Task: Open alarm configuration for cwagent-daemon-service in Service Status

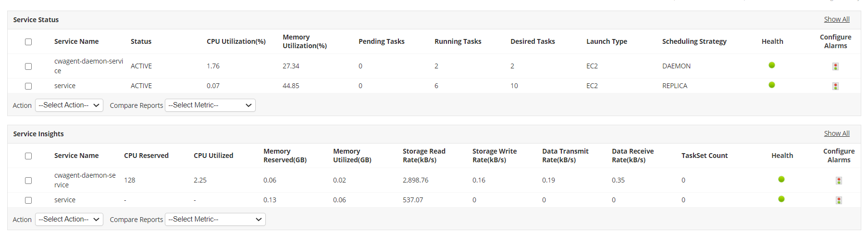Action: (x=835, y=66)
